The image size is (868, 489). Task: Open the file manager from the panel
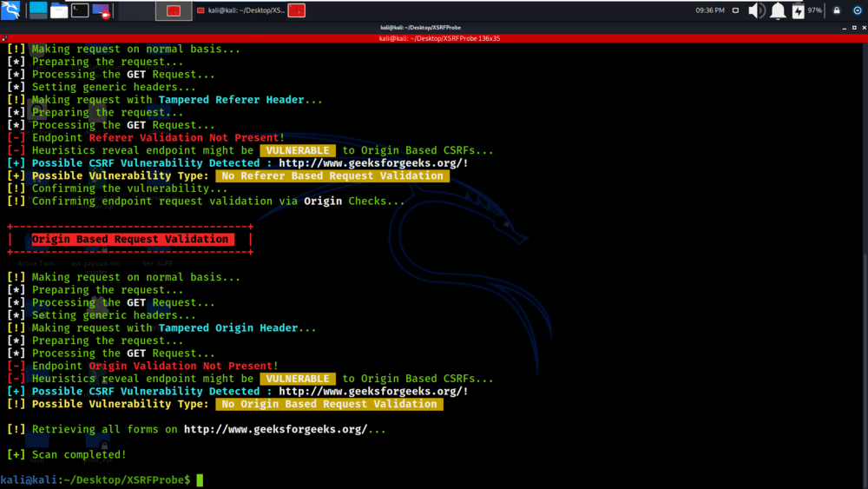pos(59,10)
